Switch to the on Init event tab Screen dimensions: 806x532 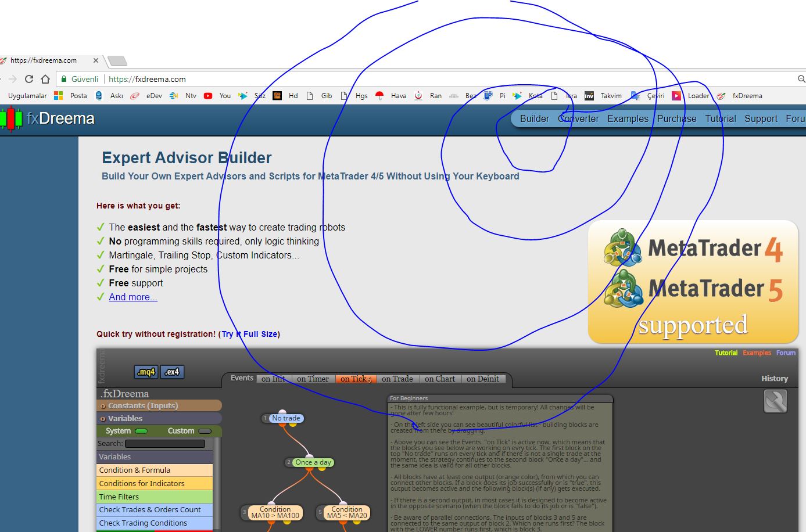274,379
